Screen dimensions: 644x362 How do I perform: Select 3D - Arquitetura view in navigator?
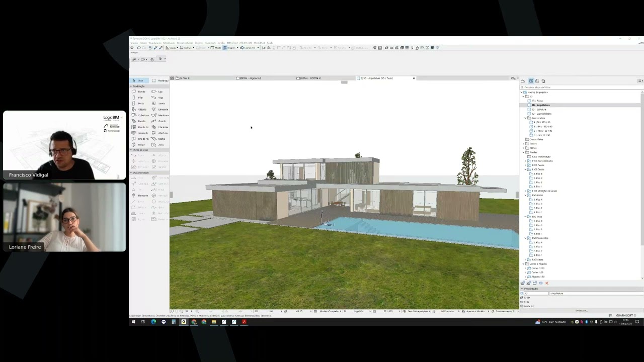[541, 105]
